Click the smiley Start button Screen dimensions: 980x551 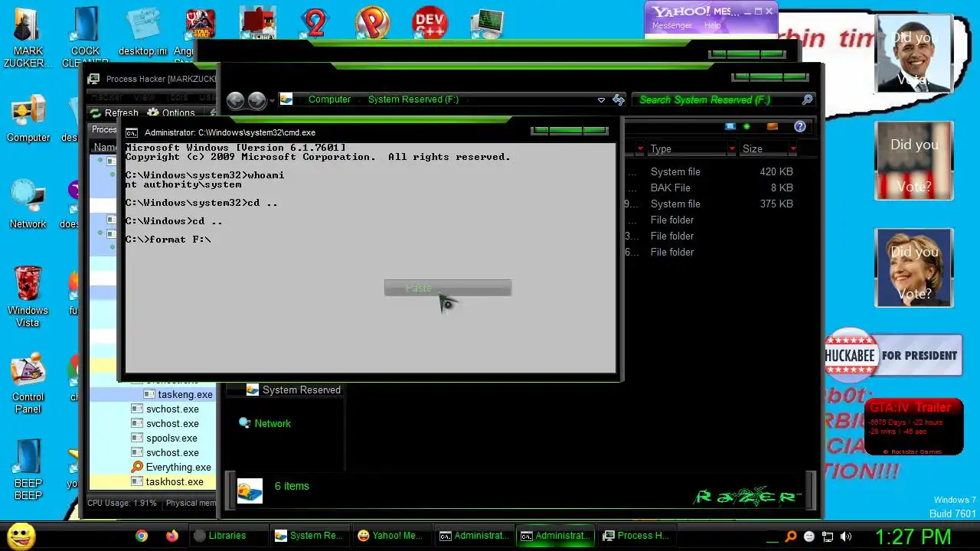click(21, 536)
